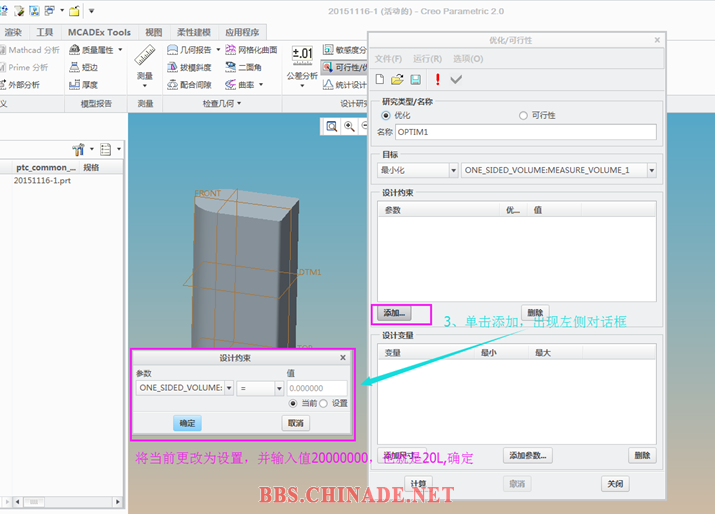Screen dimensions: 715x514
Task: Open the Mass Properties (质量属性) analysis tool
Action: [91, 50]
